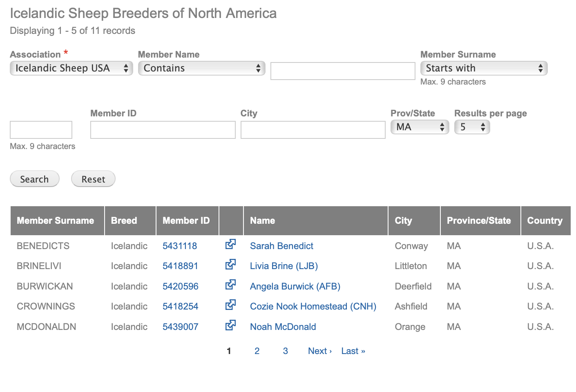Select the MCDONALDN surname cell
The image size is (576, 392).
pyautogui.click(x=47, y=327)
